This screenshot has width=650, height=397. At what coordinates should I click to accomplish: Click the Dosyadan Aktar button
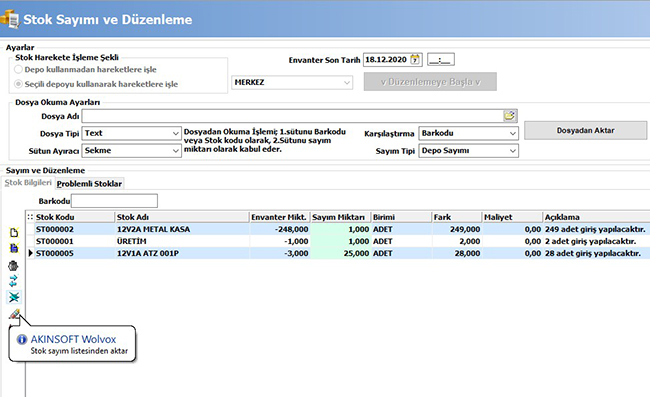tap(585, 131)
